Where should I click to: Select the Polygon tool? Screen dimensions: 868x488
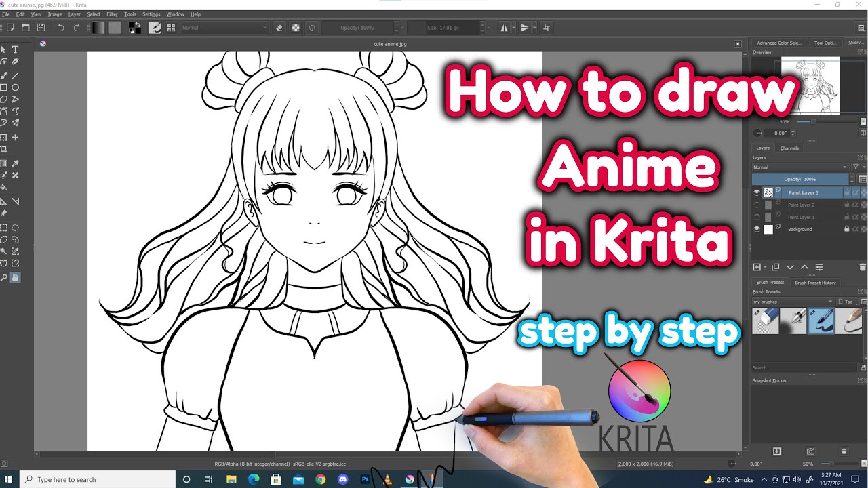(x=4, y=100)
